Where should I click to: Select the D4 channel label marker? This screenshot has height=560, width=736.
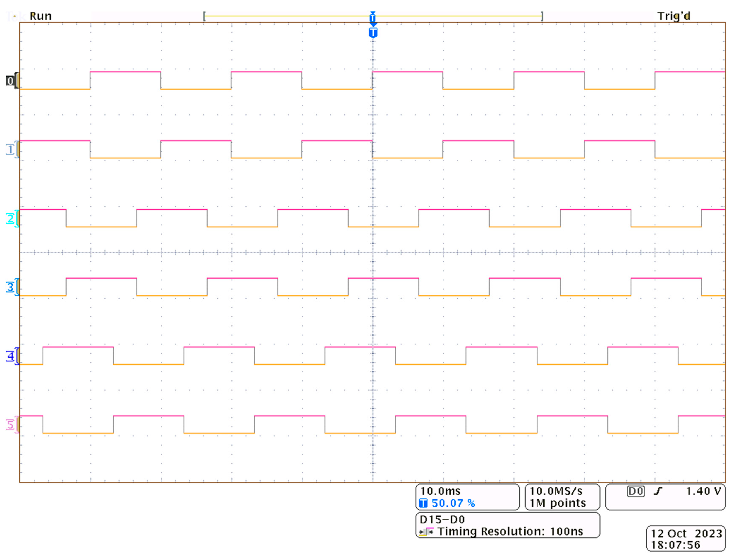point(10,356)
